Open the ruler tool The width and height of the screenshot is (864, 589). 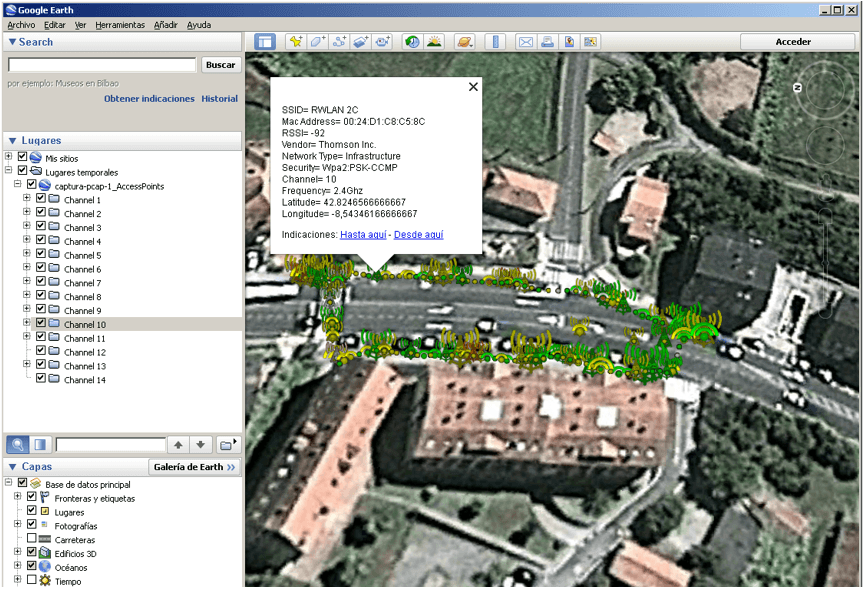click(x=495, y=42)
